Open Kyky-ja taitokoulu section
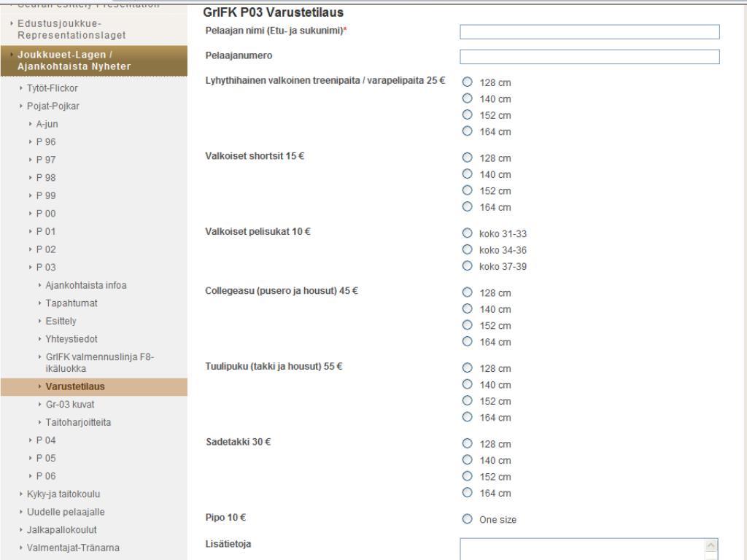This screenshot has width=747, height=560. coord(63,494)
